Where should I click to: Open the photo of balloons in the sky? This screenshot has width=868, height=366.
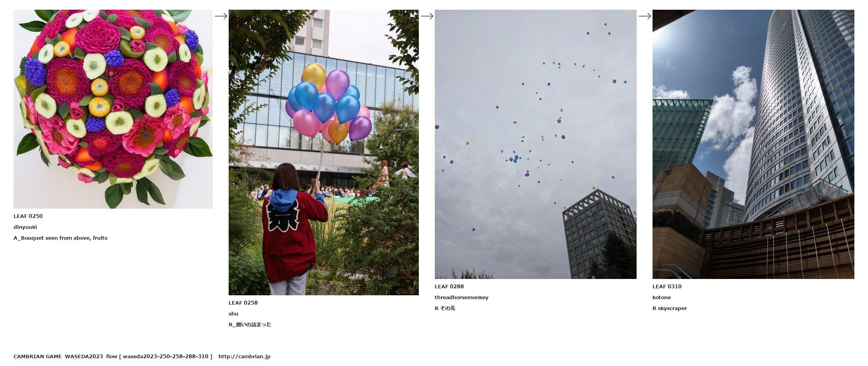[x=535, y=144]
